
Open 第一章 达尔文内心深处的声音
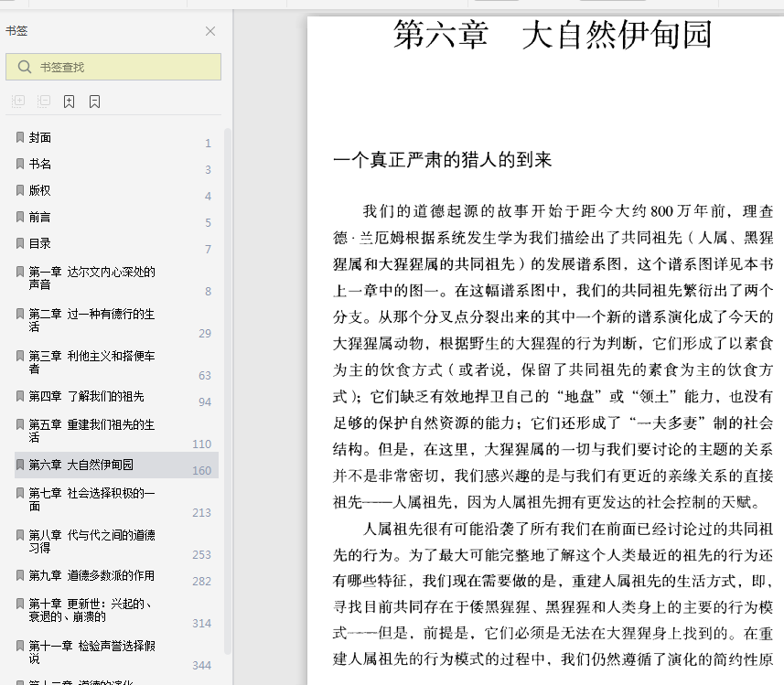coord(91,278)
